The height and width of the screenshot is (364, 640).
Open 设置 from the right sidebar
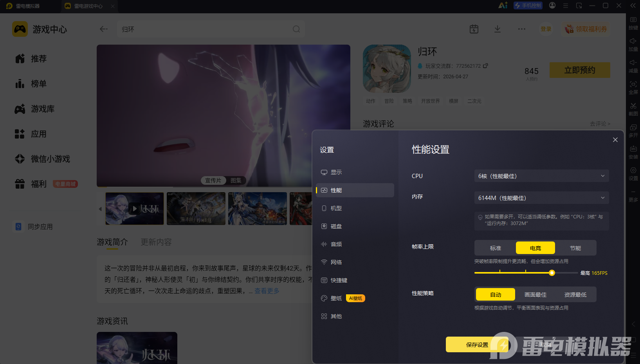(x=633, y=173)
